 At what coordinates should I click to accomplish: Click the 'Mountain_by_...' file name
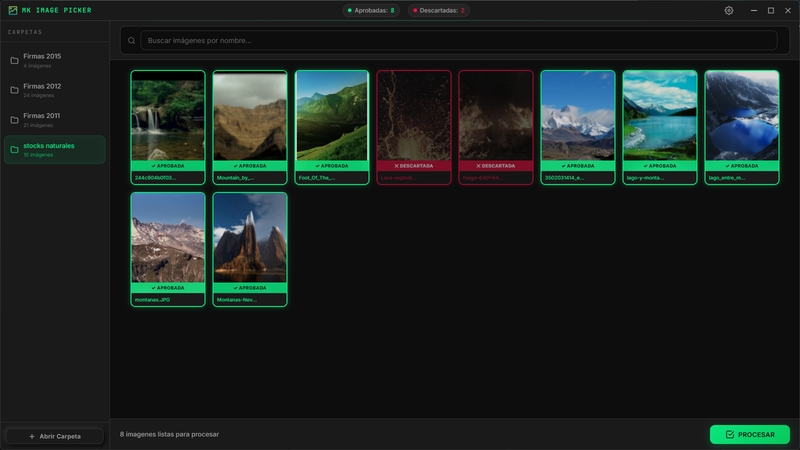235,178
